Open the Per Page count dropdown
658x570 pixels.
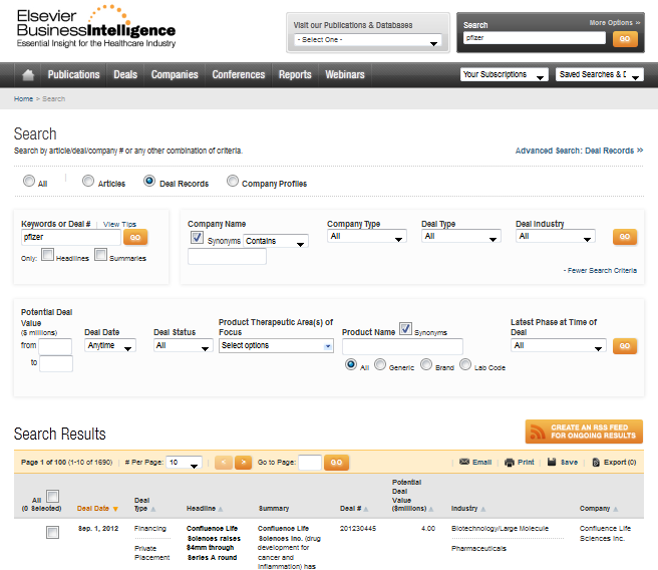184,463
